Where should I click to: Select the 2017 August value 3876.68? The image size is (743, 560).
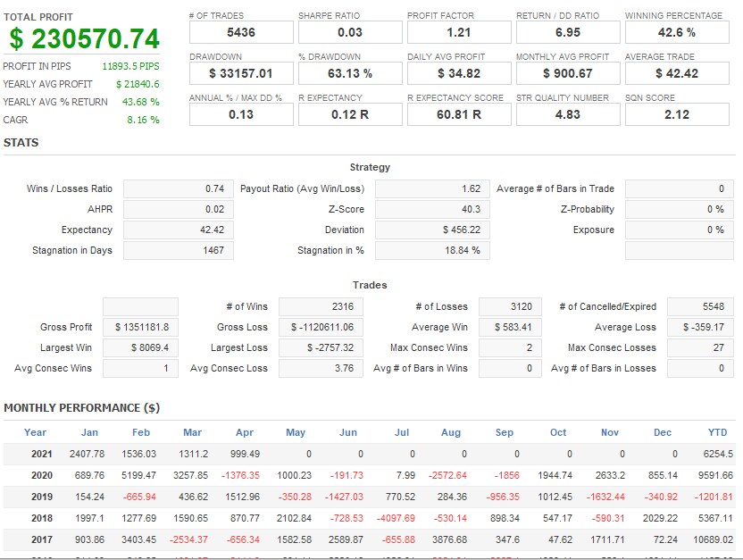(450, 539)
